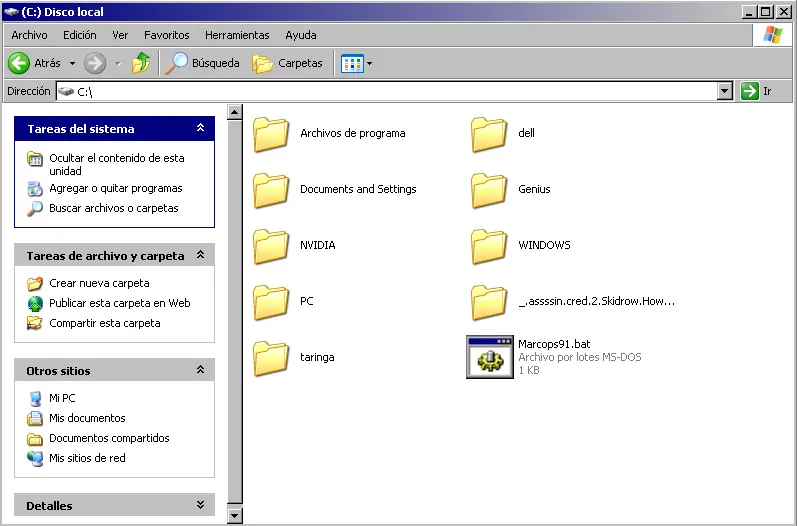Open the Búsqueda search tool
This screenshot has height=526, width=797.
203,63
